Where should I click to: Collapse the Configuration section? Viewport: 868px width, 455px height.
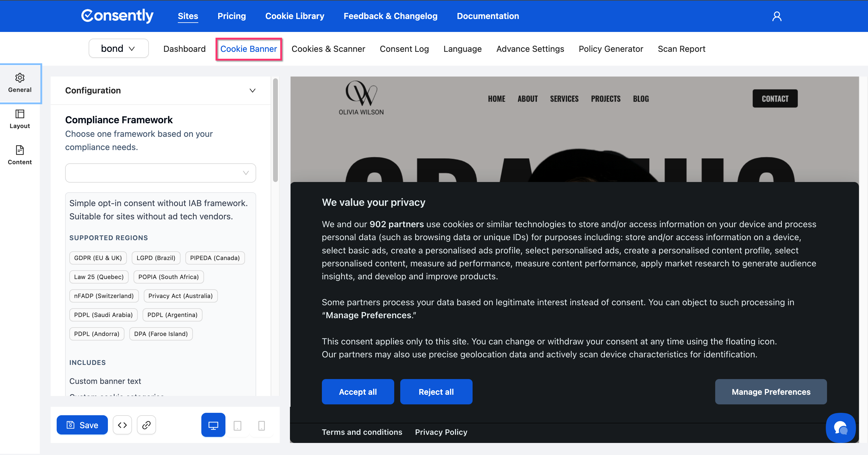(252, 91)
